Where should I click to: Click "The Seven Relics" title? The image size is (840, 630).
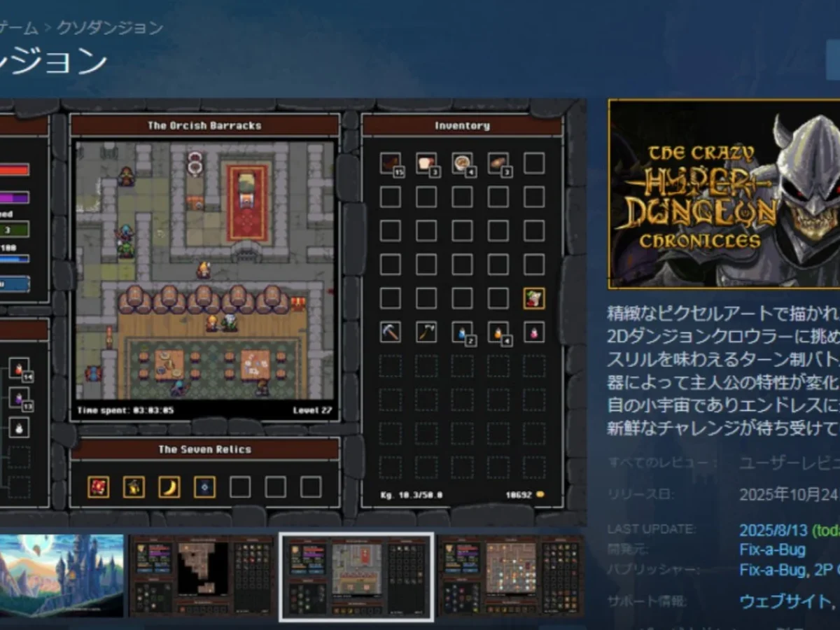coord(204,449)
